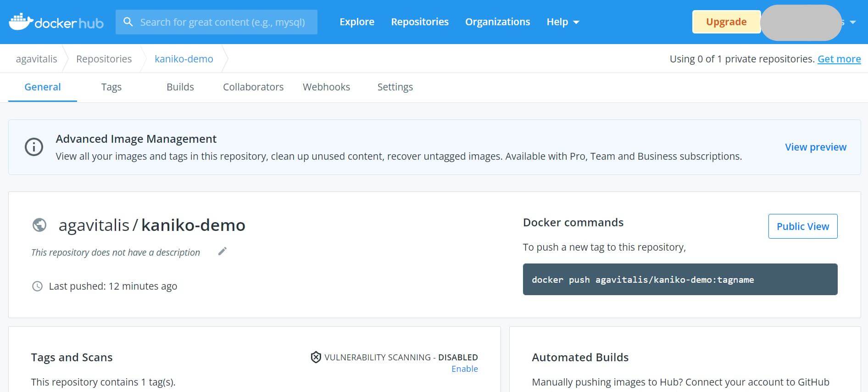Click 'This repository does not have a description' text

coord(116,252)
